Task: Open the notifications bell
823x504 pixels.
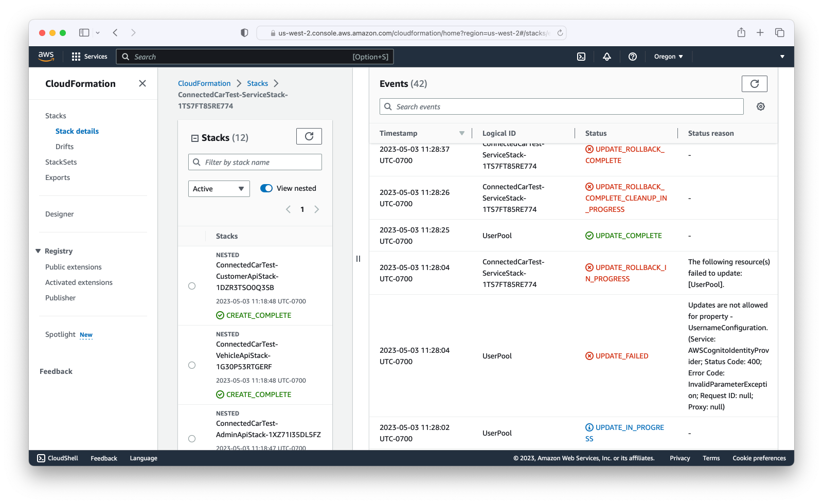Action: pos(607,57)
